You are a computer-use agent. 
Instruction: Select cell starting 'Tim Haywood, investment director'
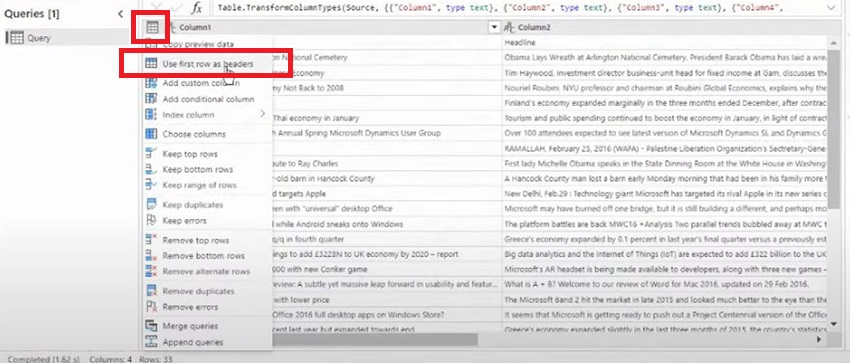click(664, 73)
